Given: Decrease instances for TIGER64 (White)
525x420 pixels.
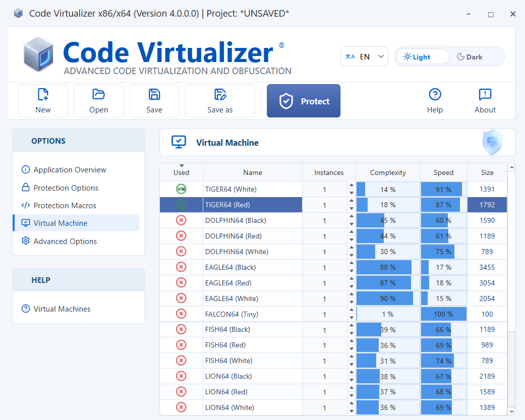Looking at the screenshot, I should pyautogui.click(x=351, y=193).
